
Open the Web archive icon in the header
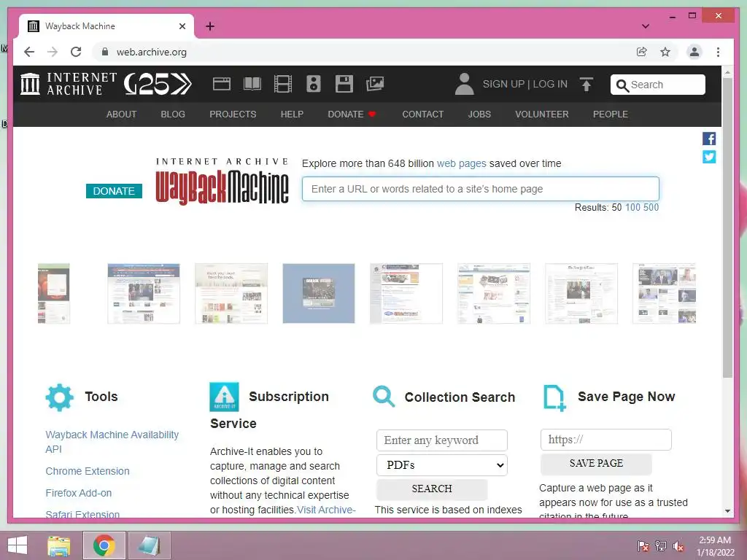pos(222,84)
